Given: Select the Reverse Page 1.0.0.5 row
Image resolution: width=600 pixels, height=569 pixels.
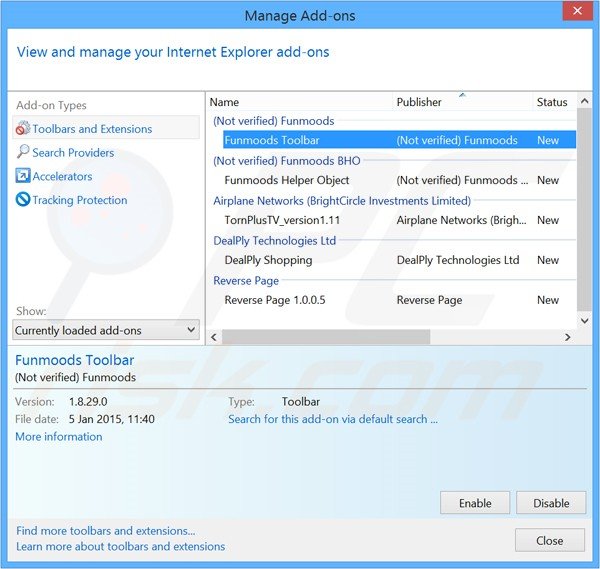Looking at the screenshot, I should (399, 300).
